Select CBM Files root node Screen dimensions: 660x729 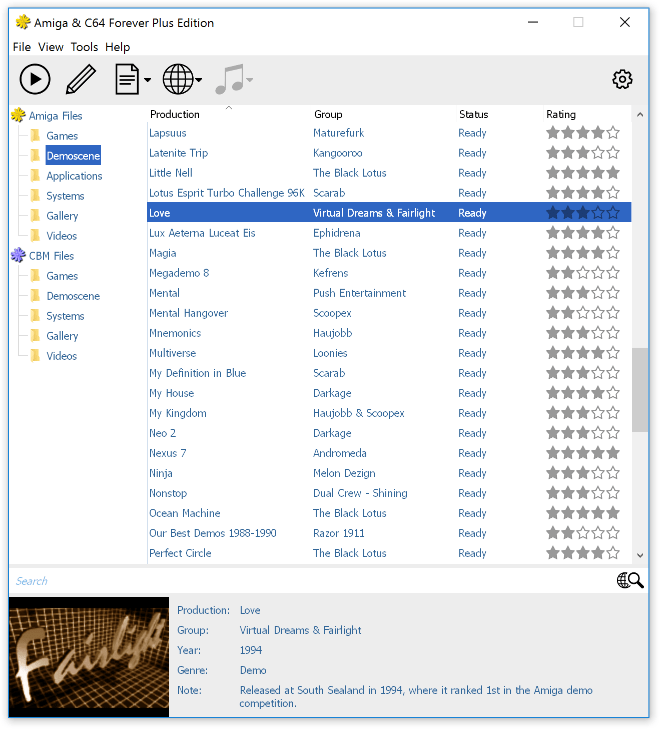(x=51, y=256)
